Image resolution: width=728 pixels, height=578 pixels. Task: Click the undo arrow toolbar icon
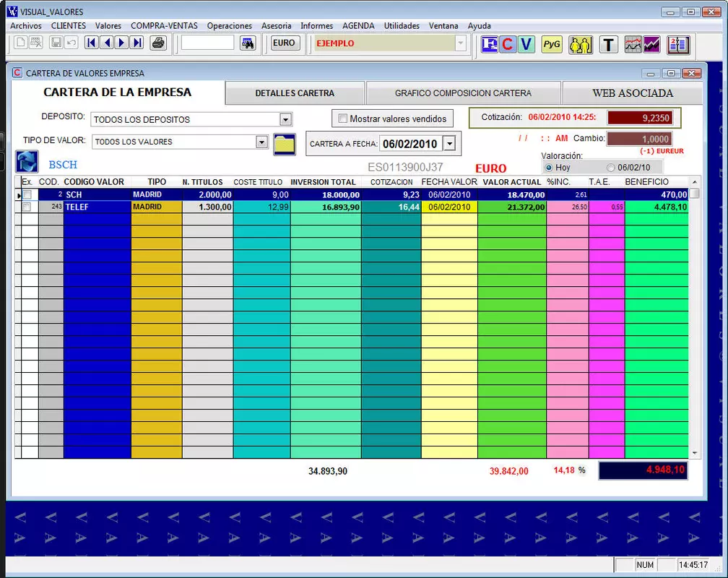point(71,43)
